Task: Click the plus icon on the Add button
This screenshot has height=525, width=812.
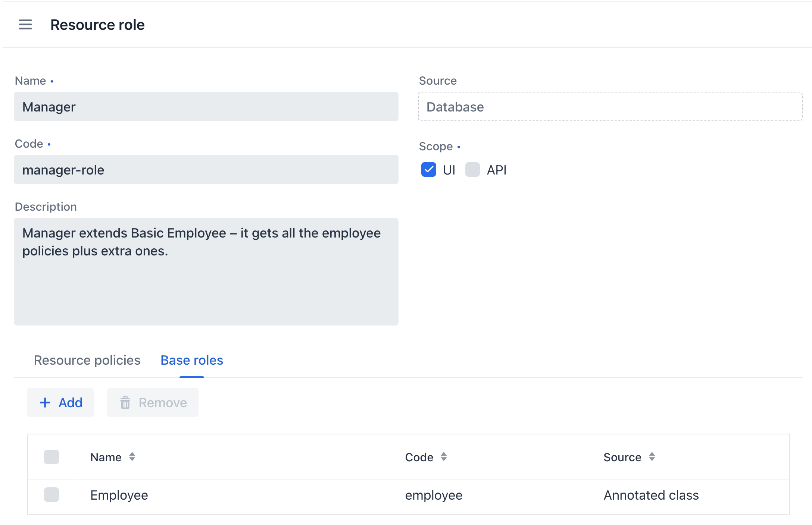Action: 45,403
